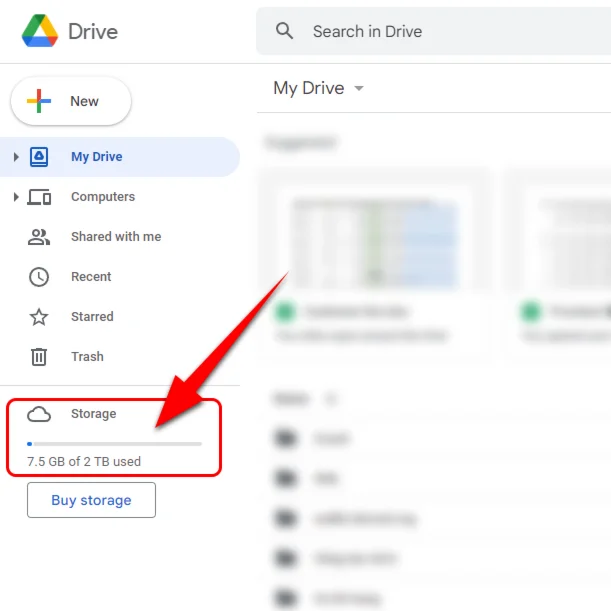Click the Google Drive logo

[40, 31]
